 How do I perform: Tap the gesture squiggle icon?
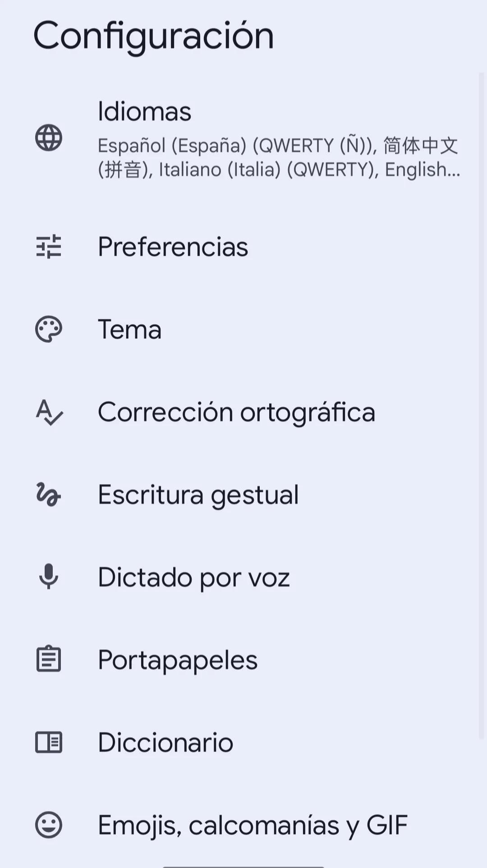click(x=48, y=494)
